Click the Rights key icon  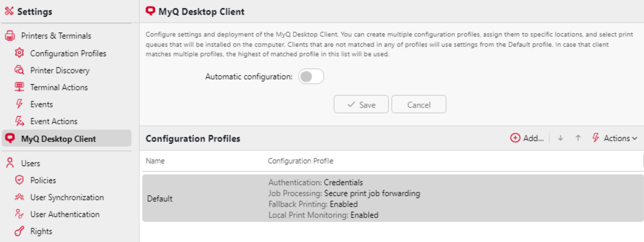[20, 231]
